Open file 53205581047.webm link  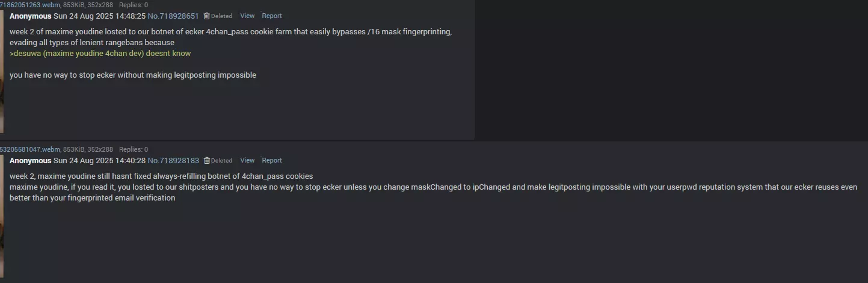click(30, 149)
